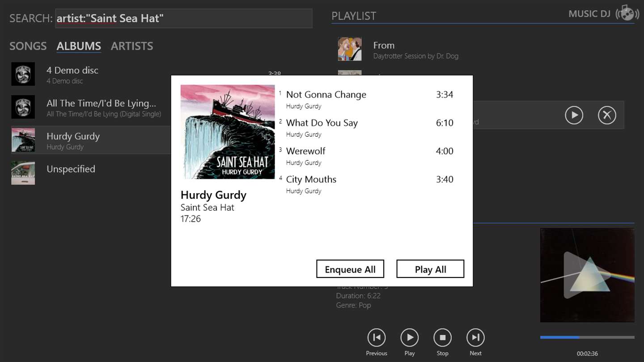644x362 pixels.
Task: Click the SEARCH: label
Action: tap(31, 18)
